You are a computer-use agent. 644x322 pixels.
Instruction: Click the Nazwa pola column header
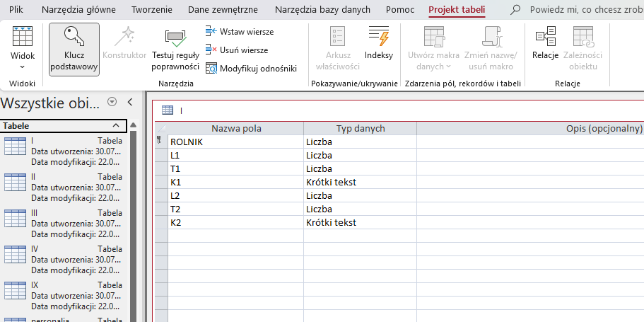(235, 129)
